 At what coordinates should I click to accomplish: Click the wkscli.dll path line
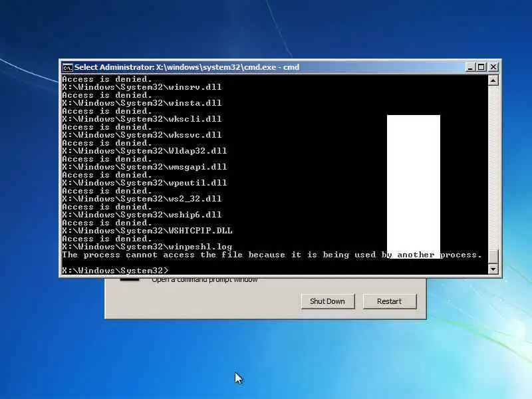pyautogui.click(x=142, y=119)
